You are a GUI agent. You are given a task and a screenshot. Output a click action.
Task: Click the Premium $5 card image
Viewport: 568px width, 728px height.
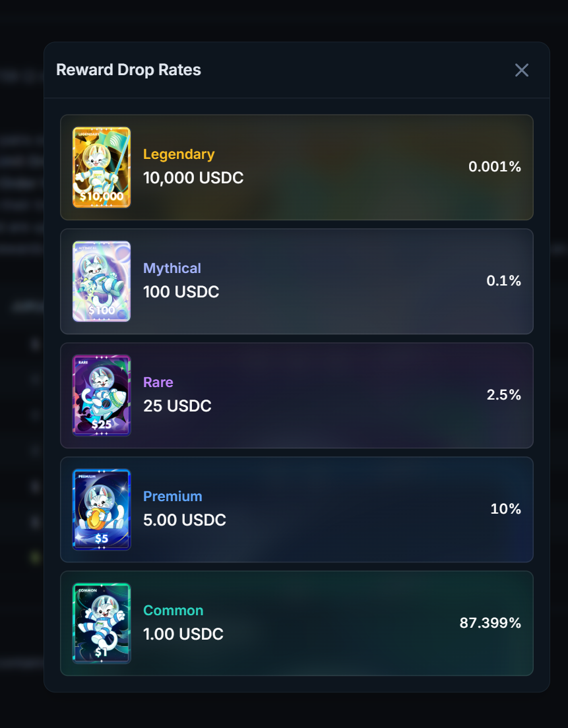point(102,509)
